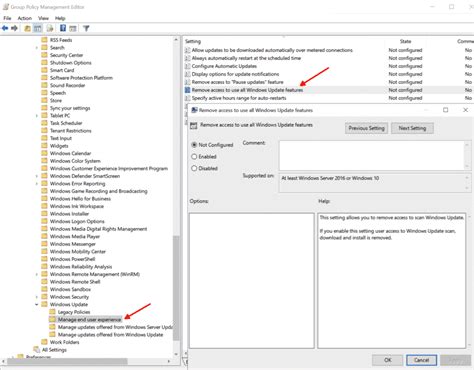Sort the list by the State column header

point(406,41)
